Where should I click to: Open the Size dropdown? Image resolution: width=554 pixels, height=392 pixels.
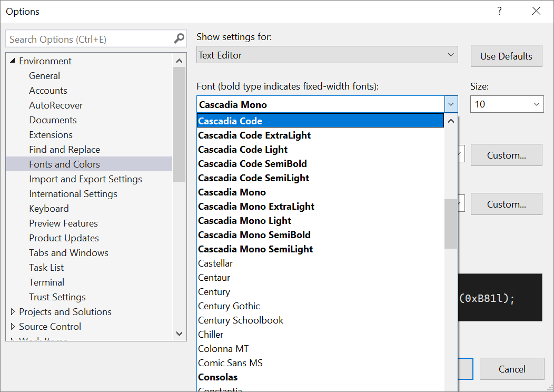coord(536,104)
